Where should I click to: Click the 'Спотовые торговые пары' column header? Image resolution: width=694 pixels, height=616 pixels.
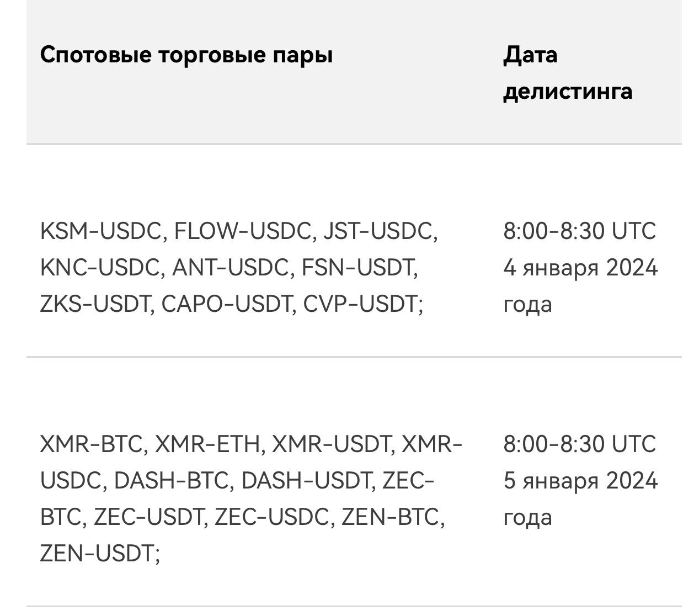click(186, 55)
